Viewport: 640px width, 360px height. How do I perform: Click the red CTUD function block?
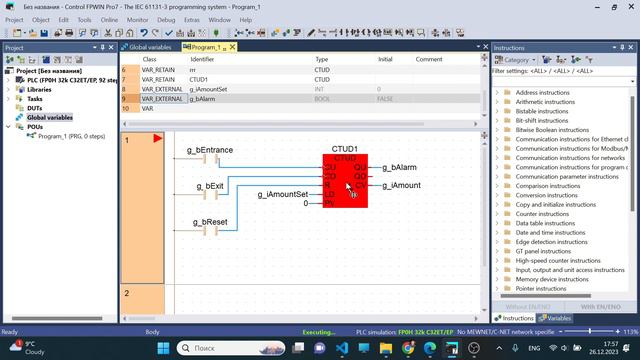[x=345, y=180]
